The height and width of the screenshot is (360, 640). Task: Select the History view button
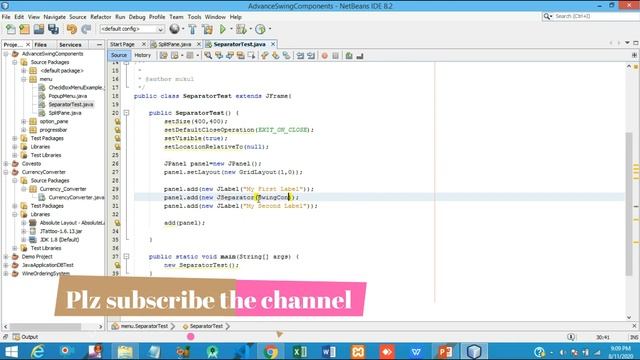(142, 56)
